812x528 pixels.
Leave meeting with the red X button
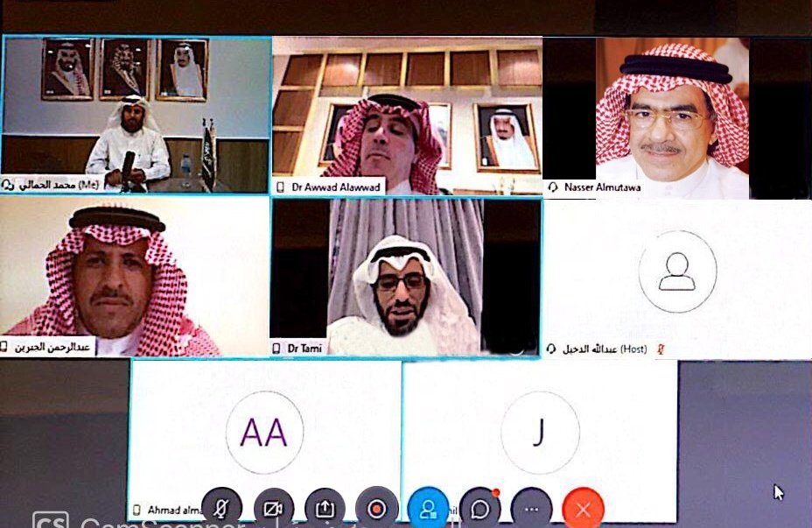coord(583,509)
